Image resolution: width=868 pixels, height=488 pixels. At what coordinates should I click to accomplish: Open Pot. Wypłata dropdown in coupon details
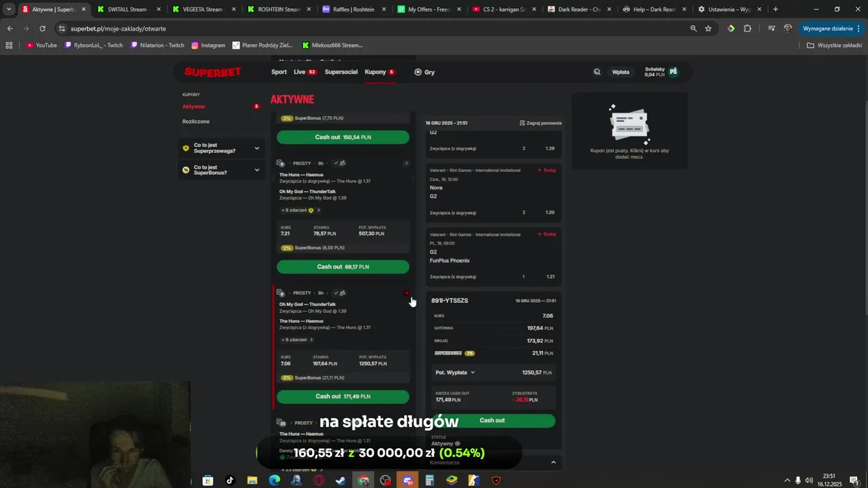pyautogui.click(x=455, y=372)
